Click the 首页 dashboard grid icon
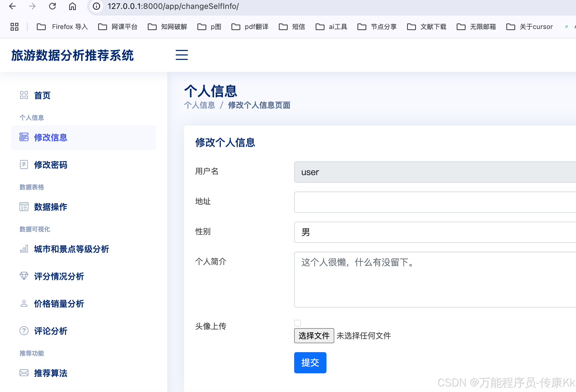 click(x=24, y=95)
